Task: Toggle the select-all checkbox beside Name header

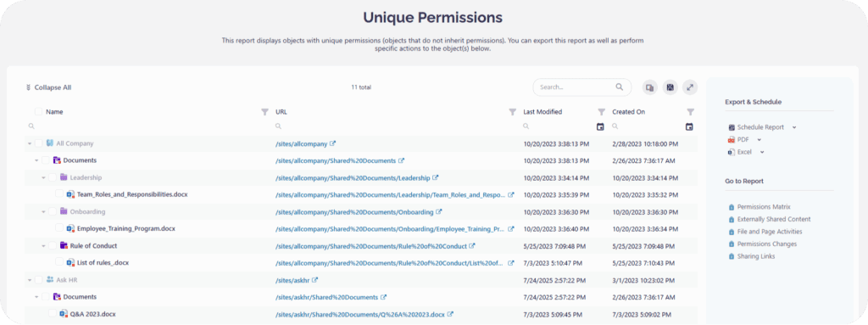Action: (39, 112)
